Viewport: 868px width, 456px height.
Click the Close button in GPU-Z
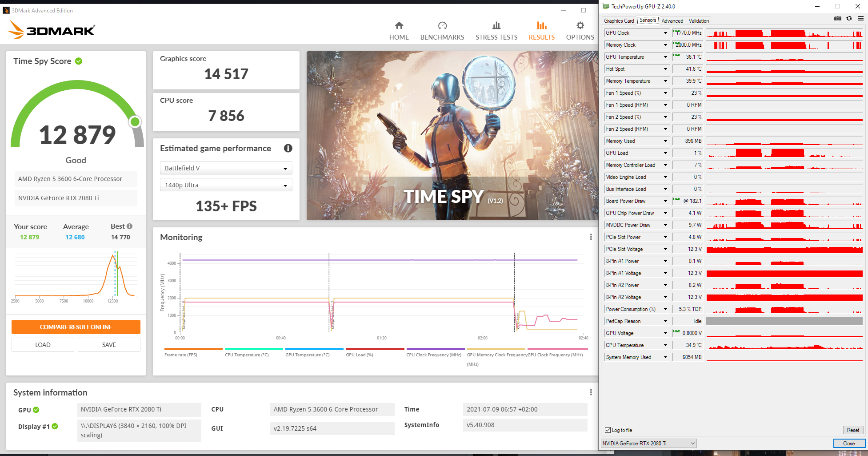(x=849, y=443)
